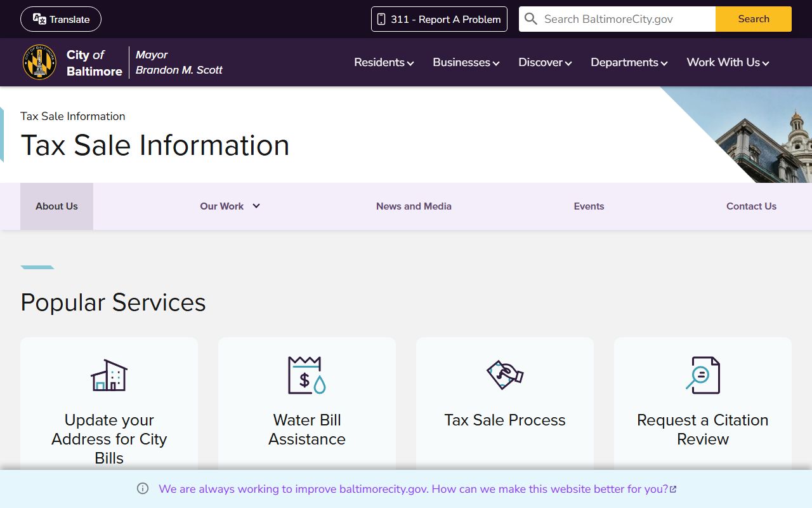Click the Tax Sale Process money icon
The width and height of the screenshot is (812, 508).
(505, 375)
